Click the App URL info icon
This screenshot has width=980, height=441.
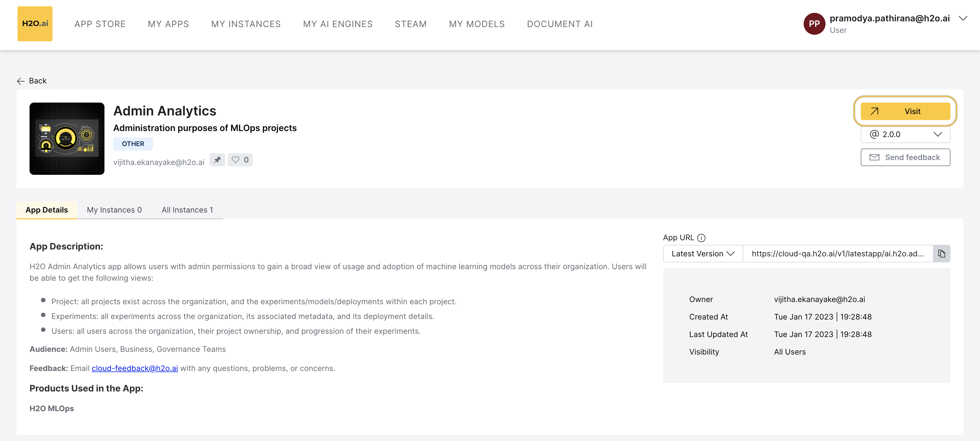[701, 238]
